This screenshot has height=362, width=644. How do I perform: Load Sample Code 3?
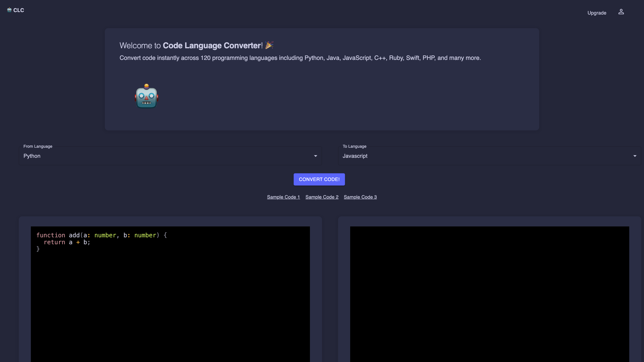360,197
